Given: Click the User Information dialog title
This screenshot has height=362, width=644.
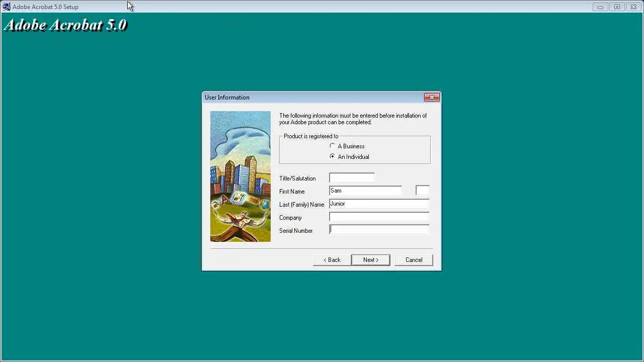Looking at the screenshot, I should (x=227, y=98).
